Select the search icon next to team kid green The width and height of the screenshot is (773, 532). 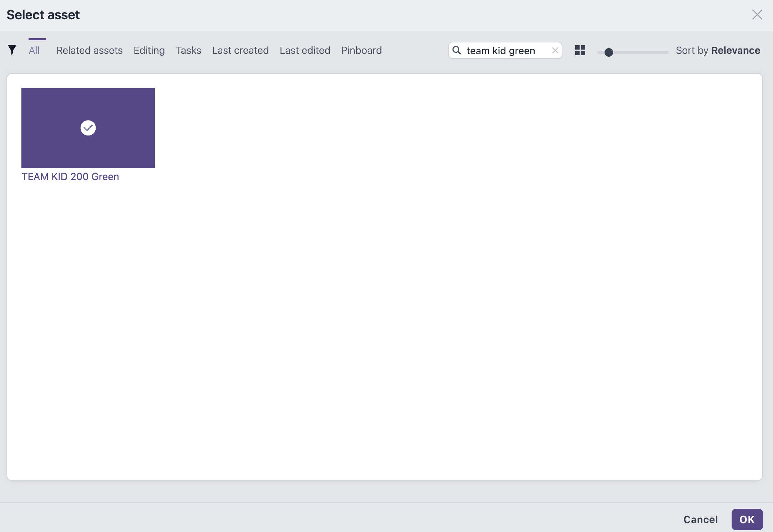coord(457,51)
